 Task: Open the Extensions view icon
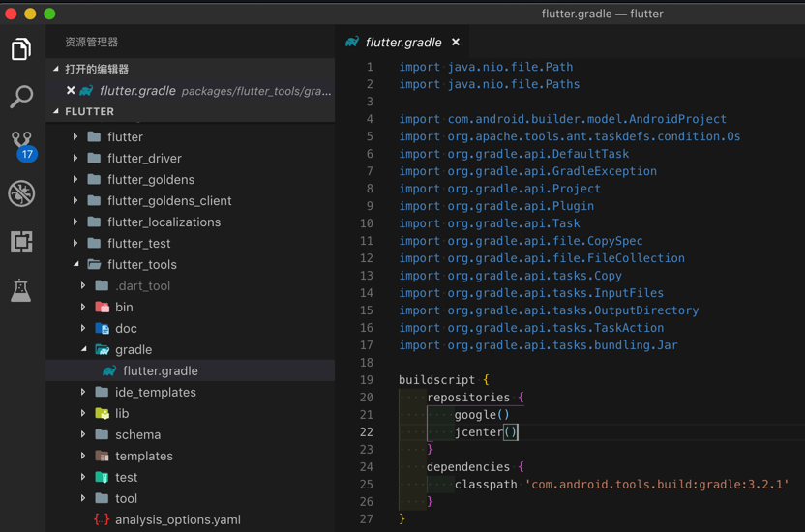click(21, 242)
